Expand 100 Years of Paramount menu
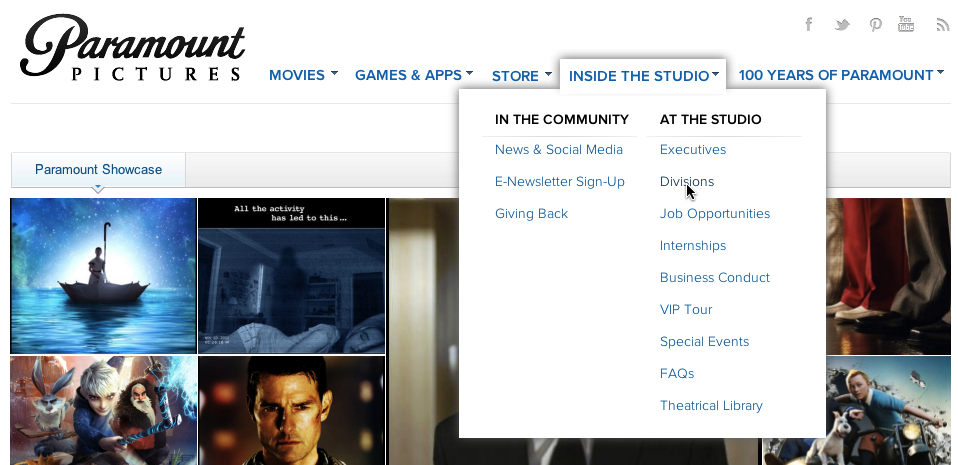 tap(841, 75)
